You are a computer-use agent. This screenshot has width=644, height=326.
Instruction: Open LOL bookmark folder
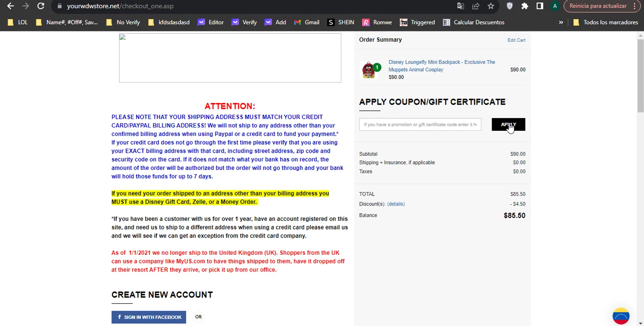click(18, 22)
